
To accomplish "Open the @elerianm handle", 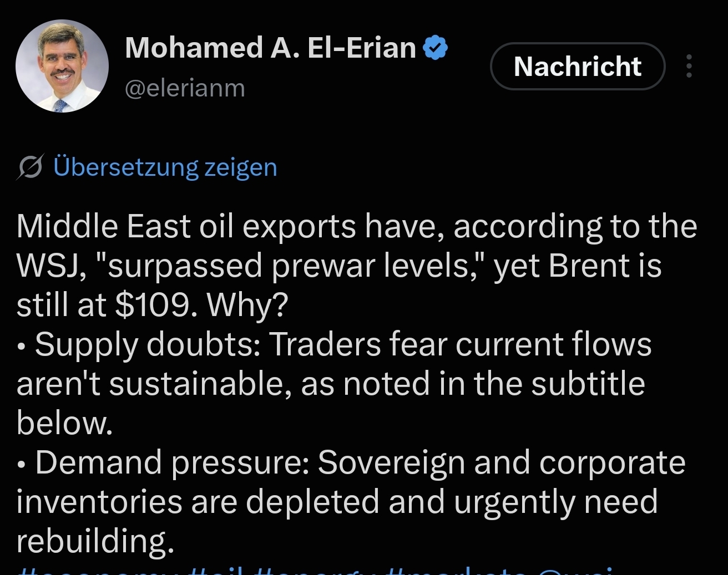I will (x=185, y=88).
